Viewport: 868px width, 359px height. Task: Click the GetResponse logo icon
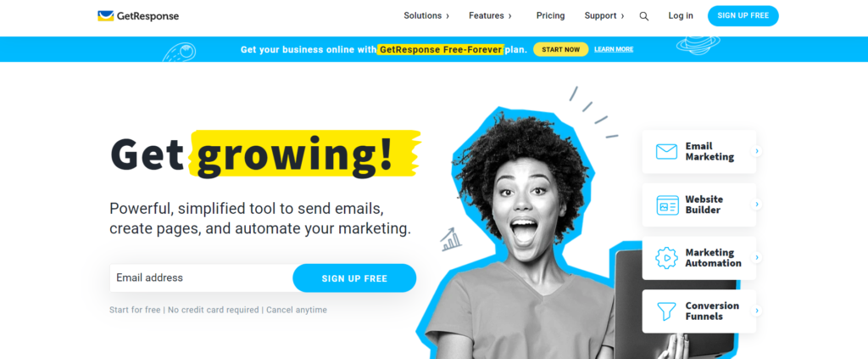point(106,16)
